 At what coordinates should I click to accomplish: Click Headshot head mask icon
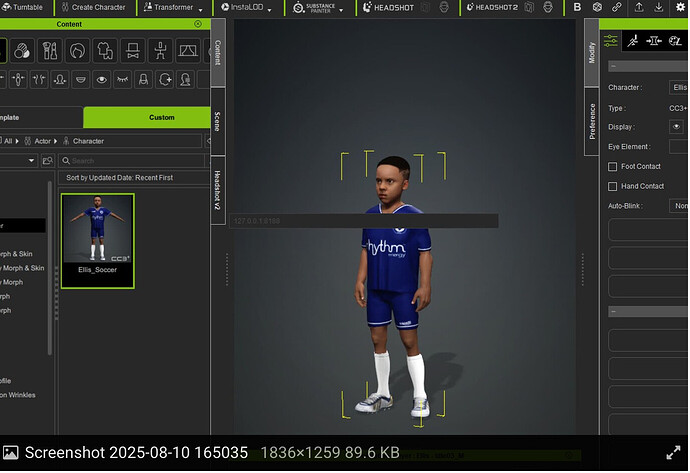click(444, 7)
